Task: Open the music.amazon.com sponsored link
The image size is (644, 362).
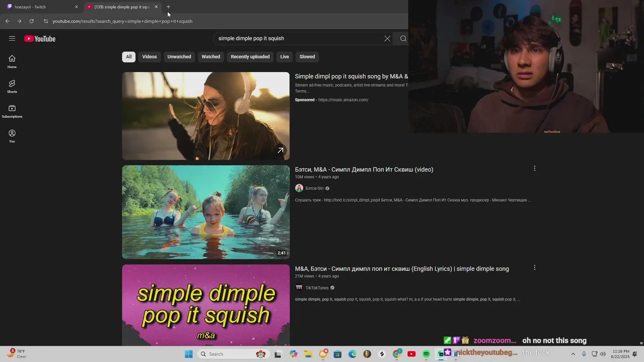Action: pos(343,100)
